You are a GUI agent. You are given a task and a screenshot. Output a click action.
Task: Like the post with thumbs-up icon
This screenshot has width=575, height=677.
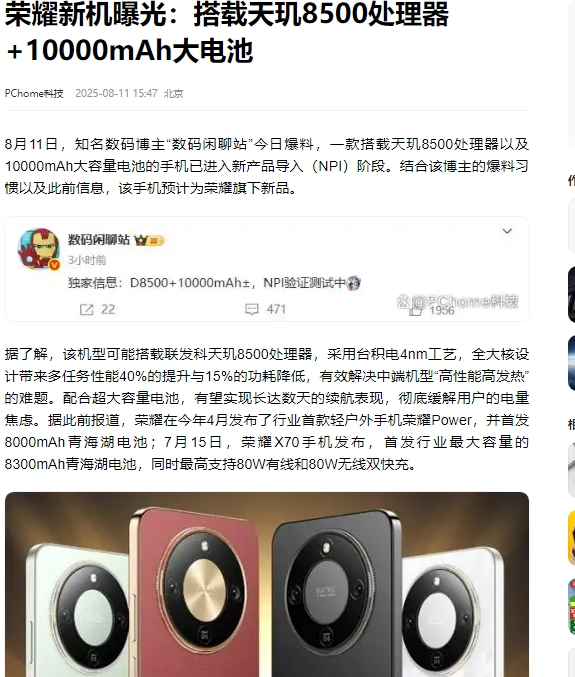click(415, 310)
